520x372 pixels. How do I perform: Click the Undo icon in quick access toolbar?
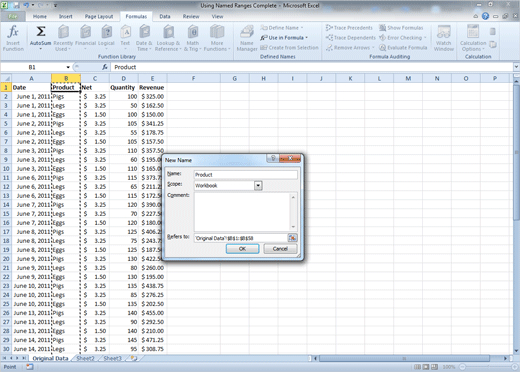[x=27, y=5]
